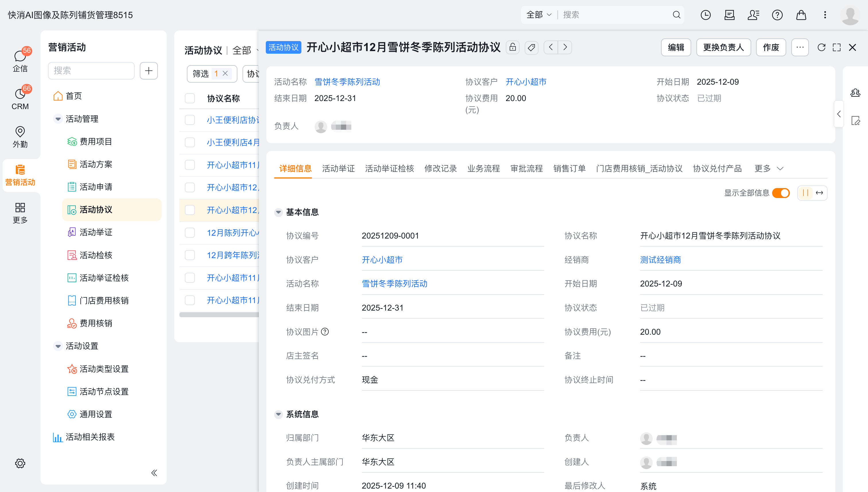Viewport: 868px width, 492px height.
Task: Click the tag icon beside agreement title
Action: pyautogui.click(x=532, y=47)
